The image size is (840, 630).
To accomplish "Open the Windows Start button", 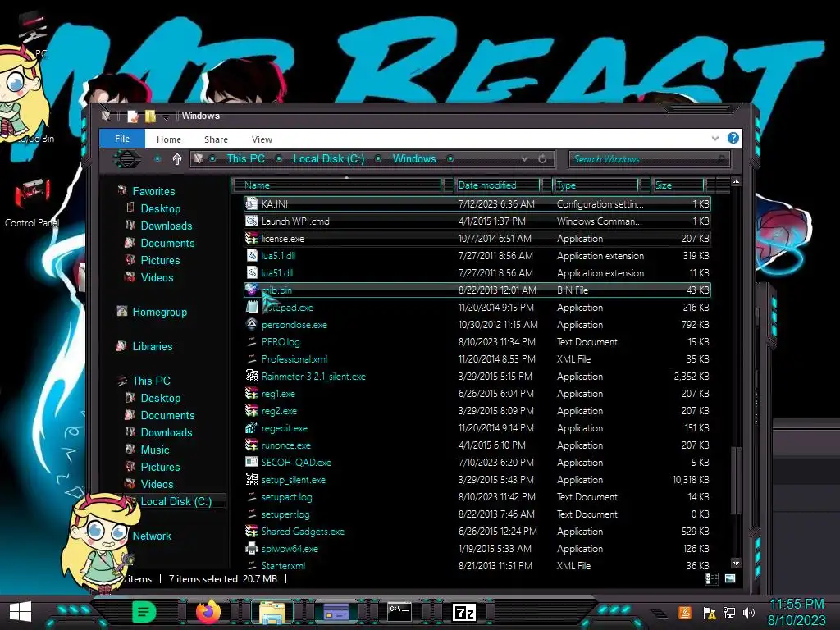I will tap(21, 611).
